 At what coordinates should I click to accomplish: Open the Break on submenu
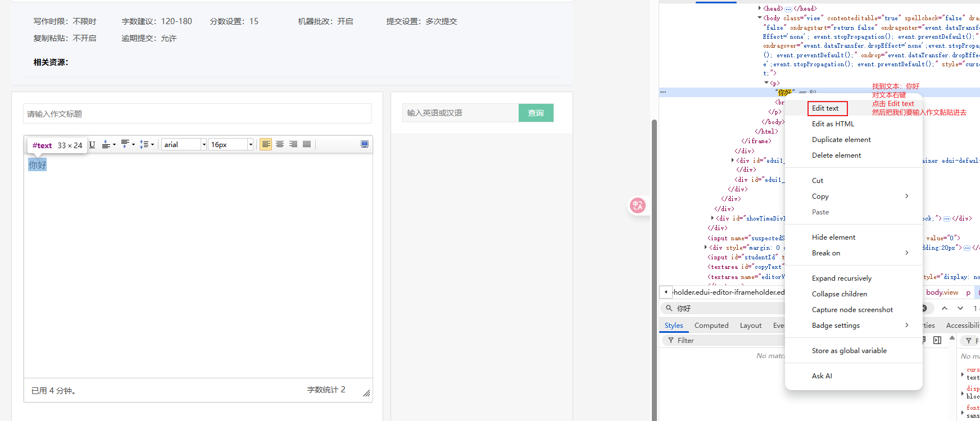[854, 253]
